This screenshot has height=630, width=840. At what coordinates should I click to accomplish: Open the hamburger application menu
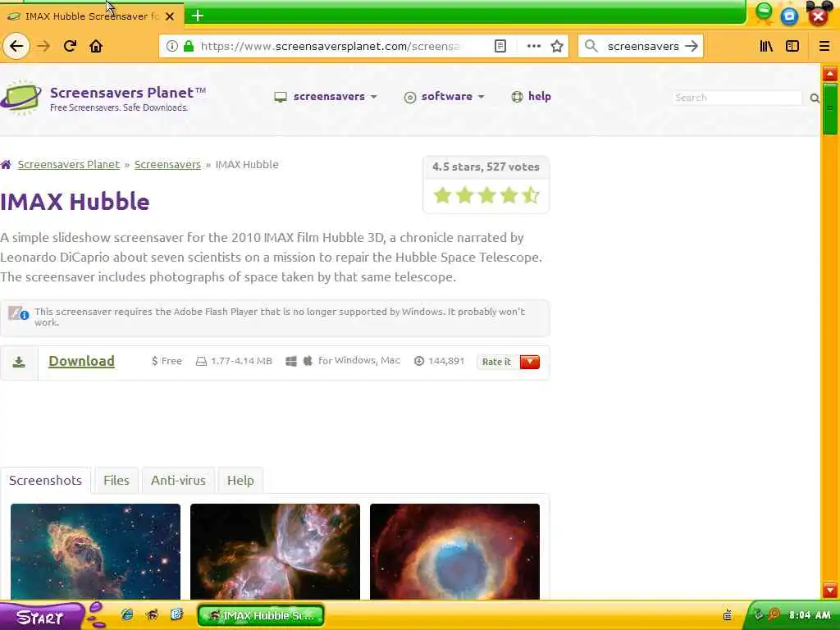click(824, 46)
